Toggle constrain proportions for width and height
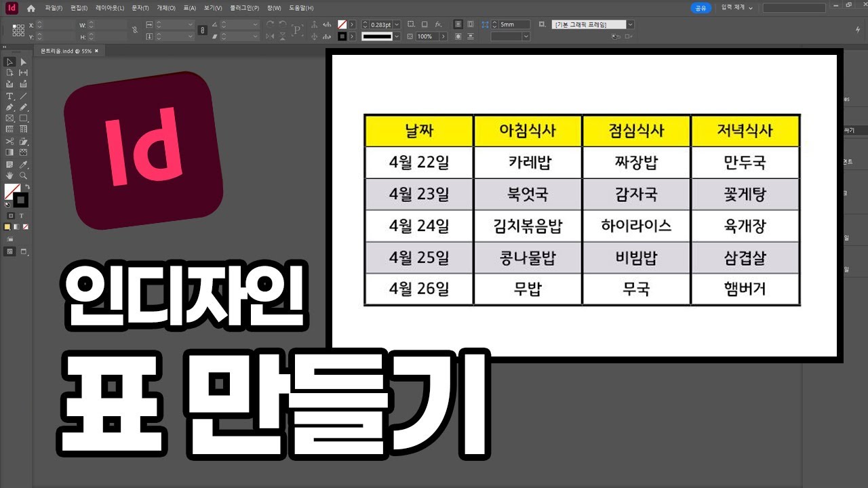The width and height of the screenshot is (868, 488). point(134,30)
